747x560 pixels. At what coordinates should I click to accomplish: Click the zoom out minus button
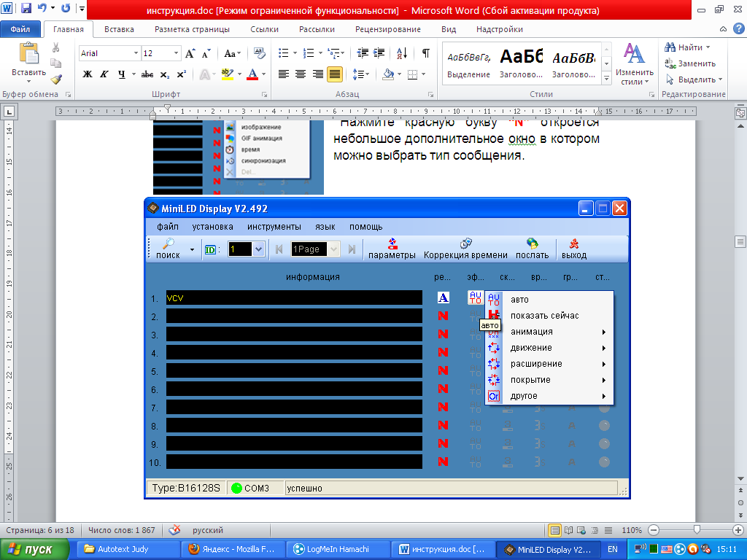(654, 530)
